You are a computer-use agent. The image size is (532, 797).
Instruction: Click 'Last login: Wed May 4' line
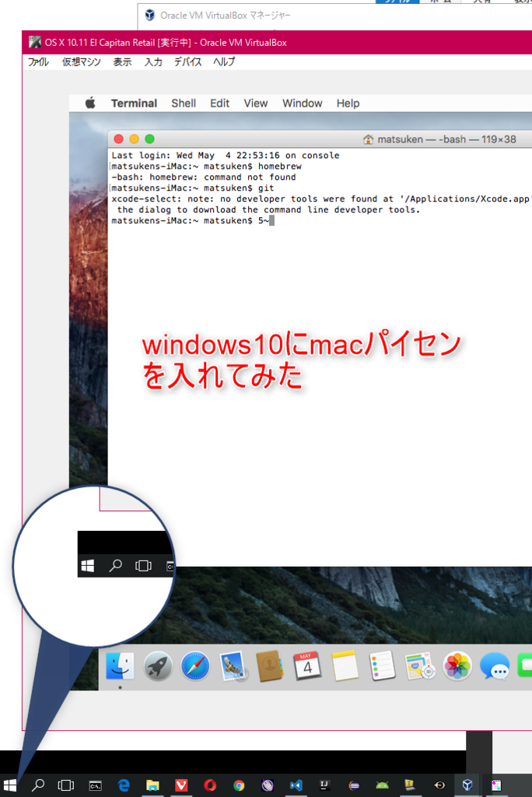[225, 156]
